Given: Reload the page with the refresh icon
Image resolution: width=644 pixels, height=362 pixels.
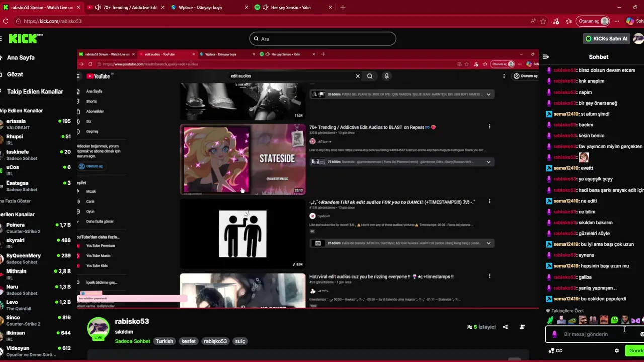Looking at the screenshot, I should click(x=6, y=21).
